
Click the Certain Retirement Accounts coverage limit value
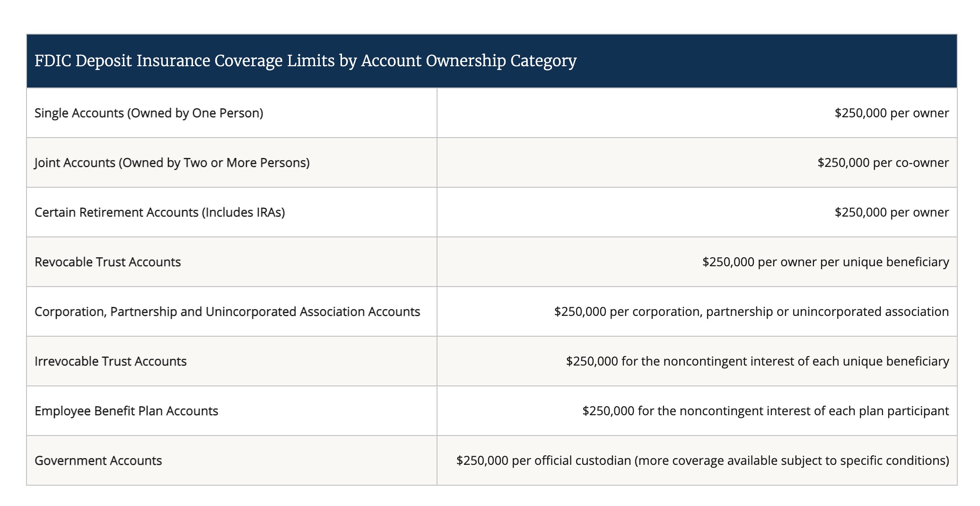tap(892, 212)
